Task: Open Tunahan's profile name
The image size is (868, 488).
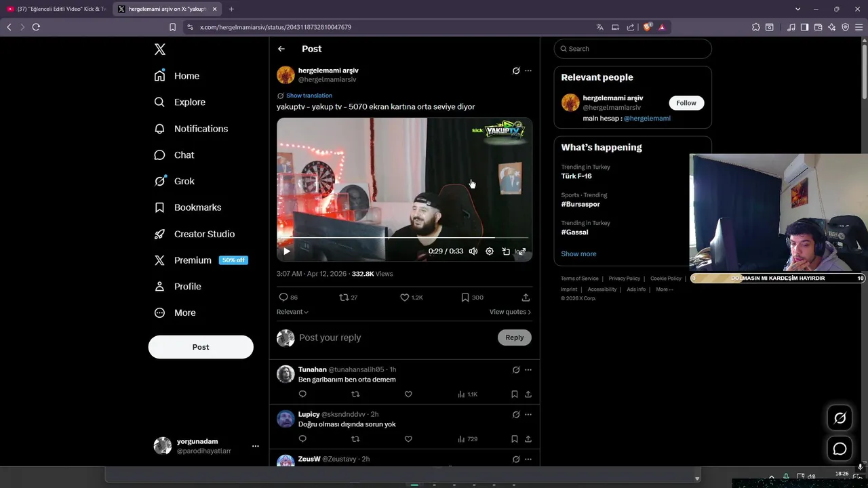Action: (x=313, y=369)
